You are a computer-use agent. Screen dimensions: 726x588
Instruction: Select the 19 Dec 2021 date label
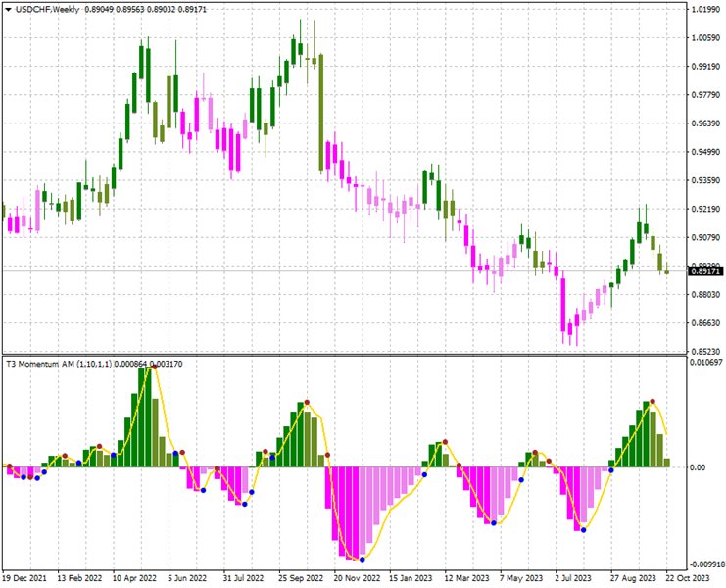pos(26,579)
